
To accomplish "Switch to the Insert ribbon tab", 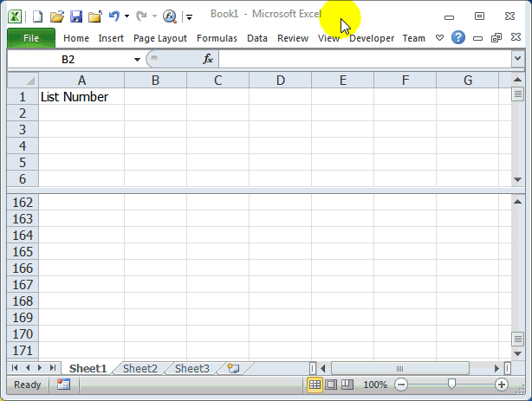I will 111,38.
